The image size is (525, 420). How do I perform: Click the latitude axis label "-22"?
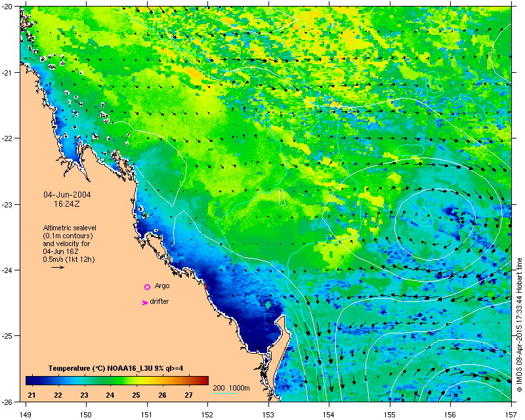click(7, 138)
